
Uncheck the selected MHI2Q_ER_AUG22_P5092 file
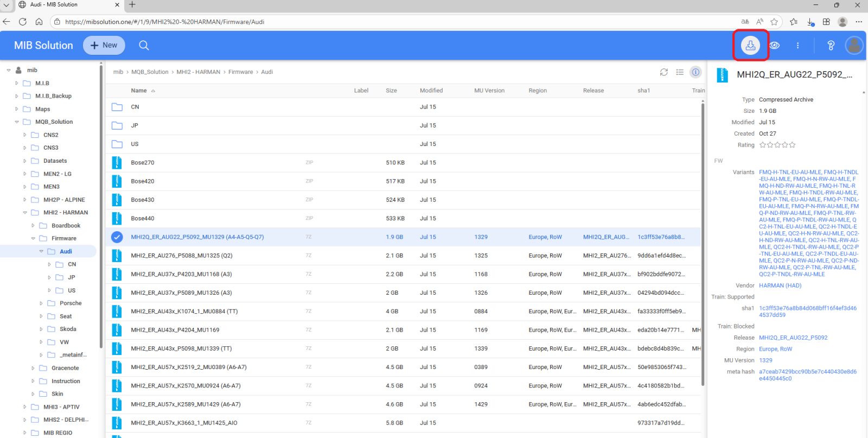117,237
